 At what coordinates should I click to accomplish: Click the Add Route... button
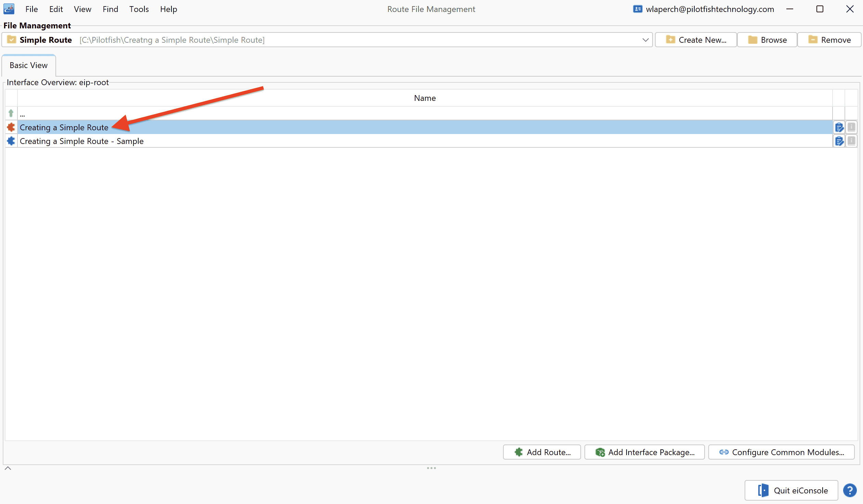click(542, 452)
